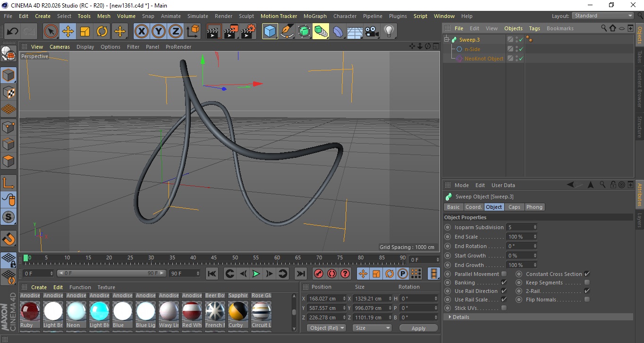The height and width of the screenshot is (343, 644).
Task: Click Render View clapperboard icon
Action: tap(214, 32)
